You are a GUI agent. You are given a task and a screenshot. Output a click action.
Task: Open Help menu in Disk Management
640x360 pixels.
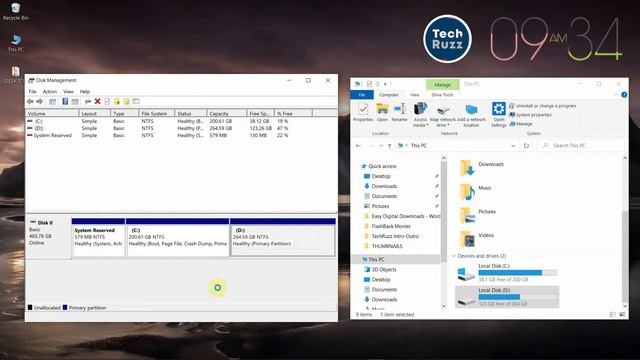pos(84,91)
